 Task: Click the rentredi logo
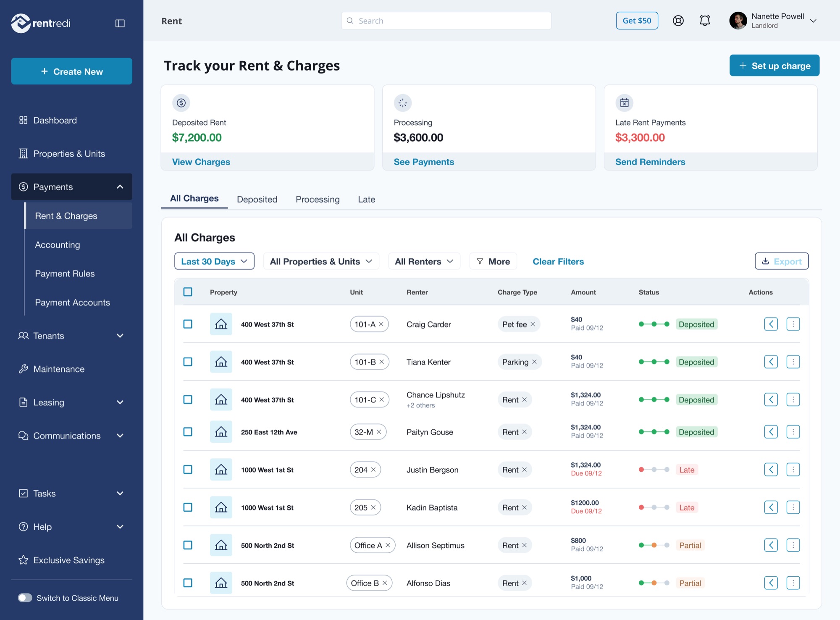tap(41, 23)
